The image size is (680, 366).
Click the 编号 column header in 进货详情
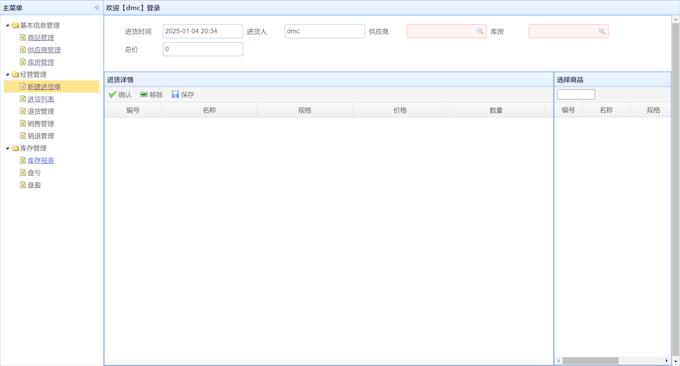pyautogui.click(x=133, y=111)
